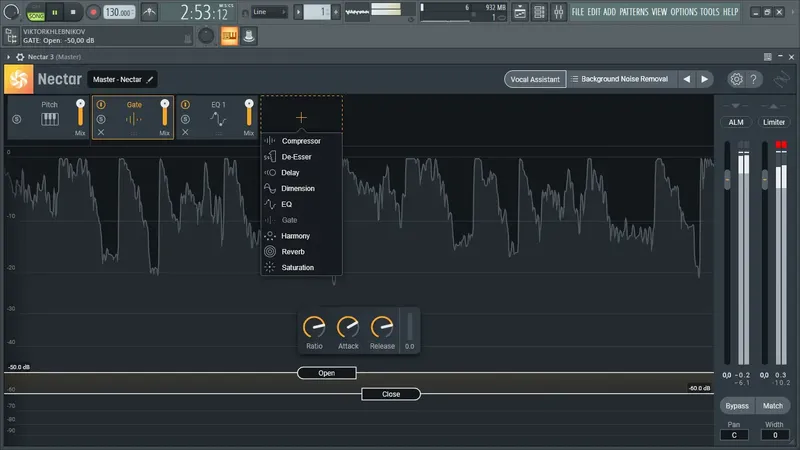
Task: Open the Background Noise Removal preset list
Action: pos(622,79)
